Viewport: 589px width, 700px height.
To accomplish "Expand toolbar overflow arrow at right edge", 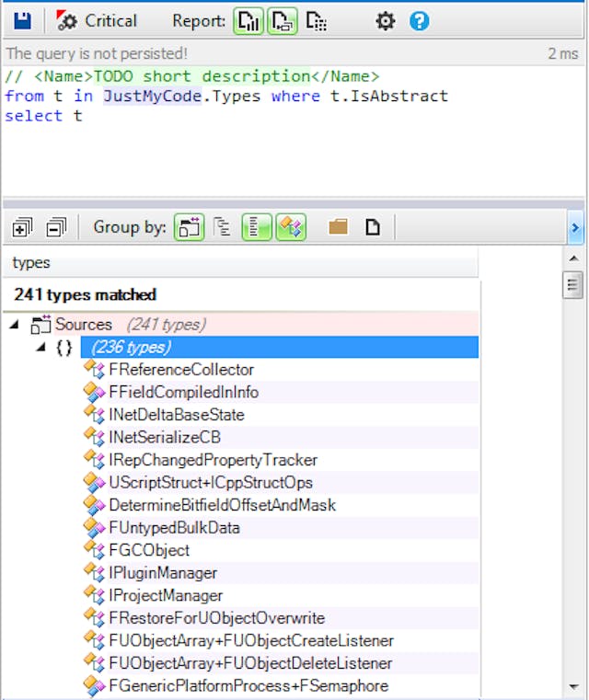I will click(575, 226).
